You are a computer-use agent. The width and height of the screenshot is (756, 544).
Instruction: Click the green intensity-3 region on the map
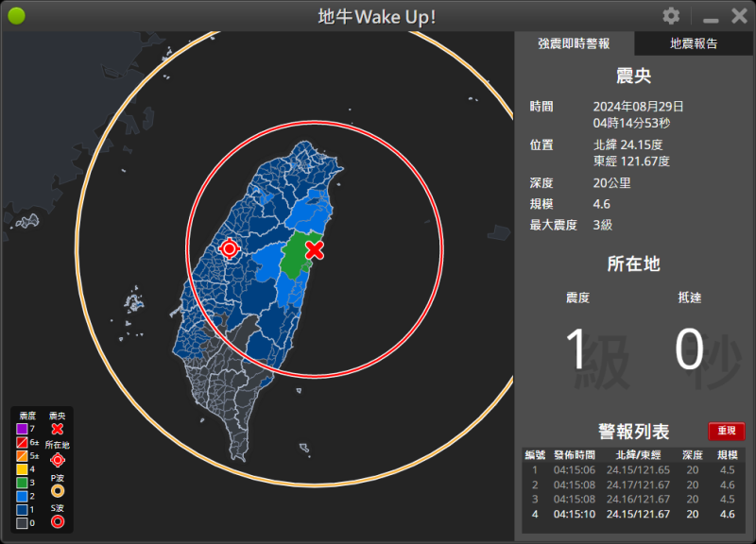297,255
